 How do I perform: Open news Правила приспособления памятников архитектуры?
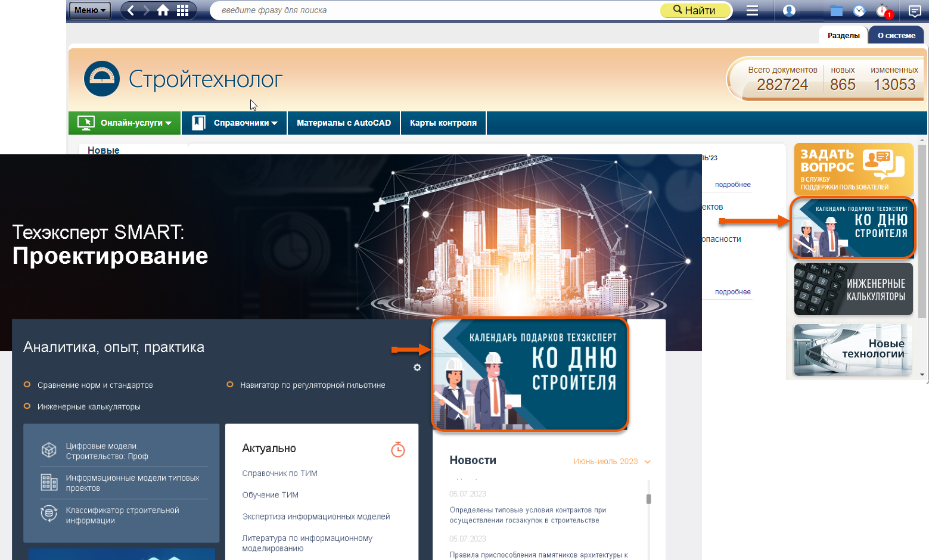click(x=539, y=555)
